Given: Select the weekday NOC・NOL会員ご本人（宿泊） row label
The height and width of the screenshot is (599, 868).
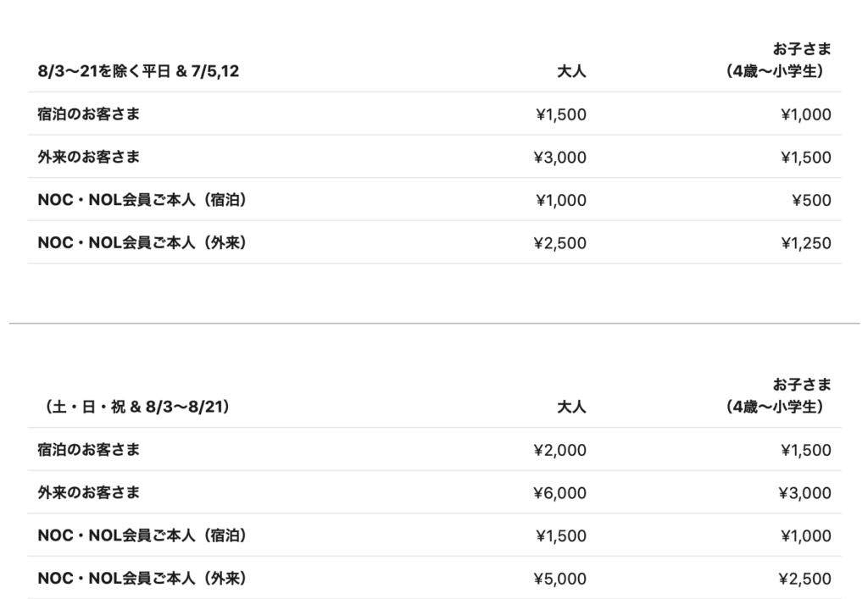Looking at the screenshot, I should [142, 201].
